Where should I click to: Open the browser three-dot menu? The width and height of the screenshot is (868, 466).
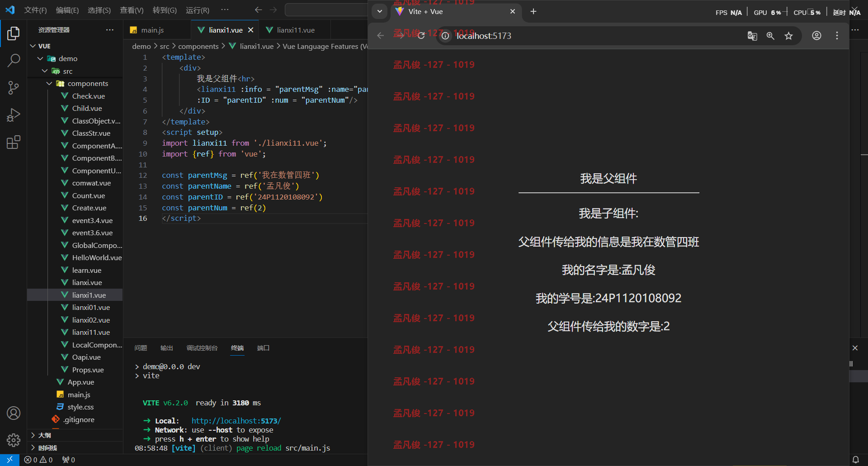(837, 36)
